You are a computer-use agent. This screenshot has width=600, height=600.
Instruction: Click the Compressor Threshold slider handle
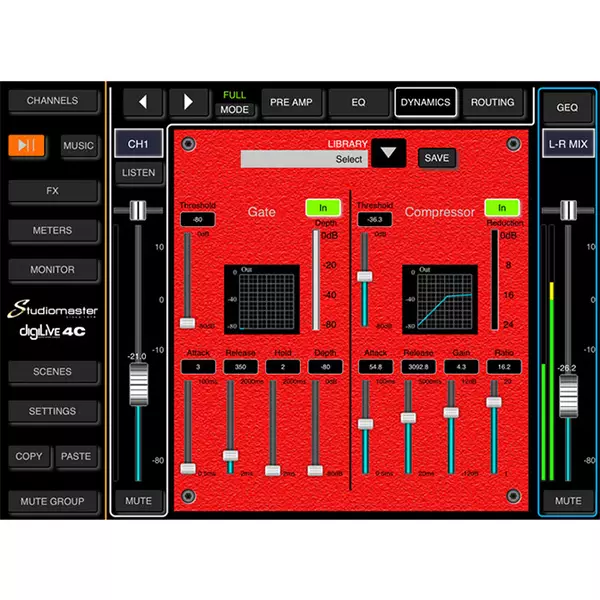365,276
